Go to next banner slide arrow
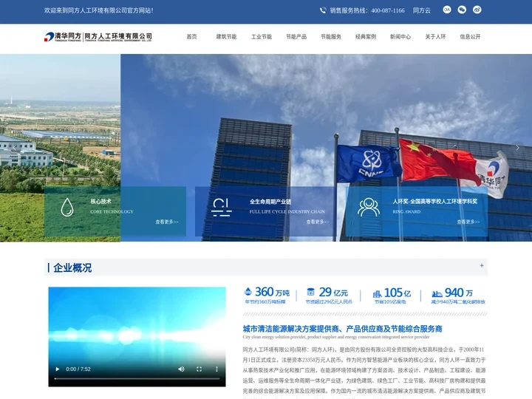Screen dimensions: 532x399 517,148
